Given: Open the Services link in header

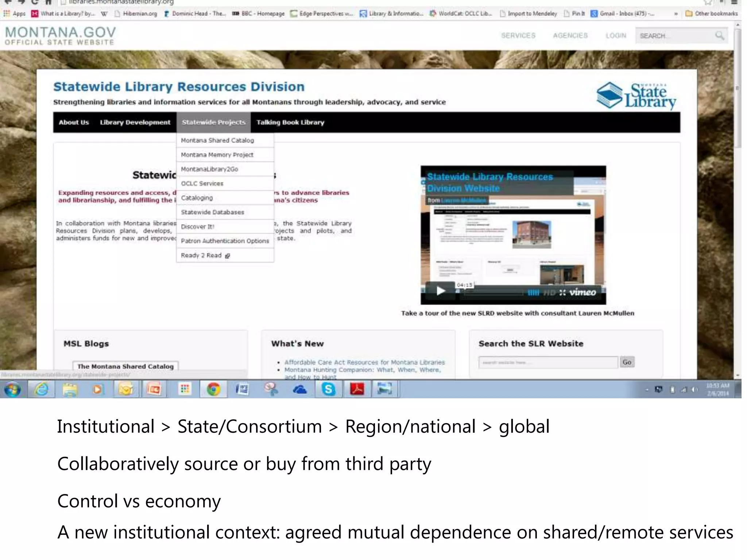Looking at the screenshot, I should point(518,36).
